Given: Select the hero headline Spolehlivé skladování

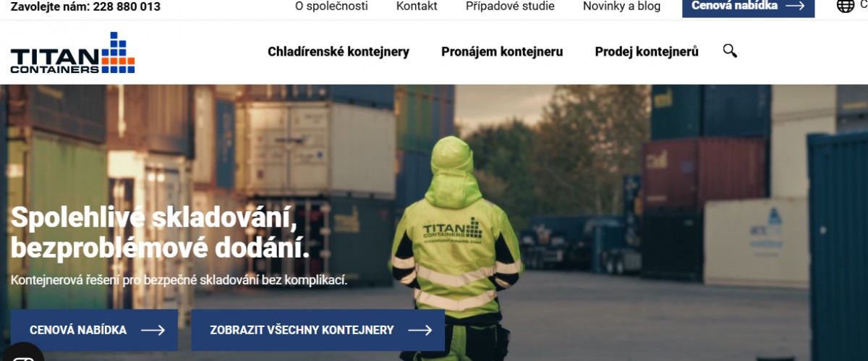Looking at the screenshot, I should click(153, 218).
